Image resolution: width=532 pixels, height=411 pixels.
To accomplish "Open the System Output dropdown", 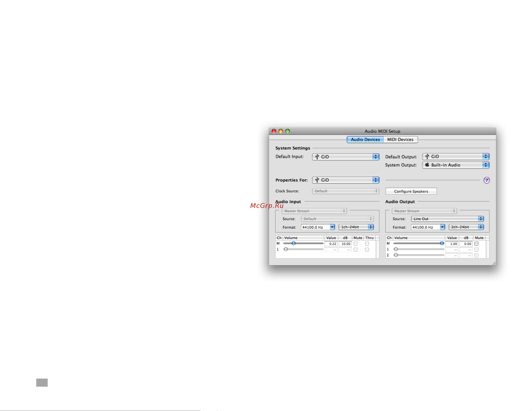I will click(x=456, y=165).
